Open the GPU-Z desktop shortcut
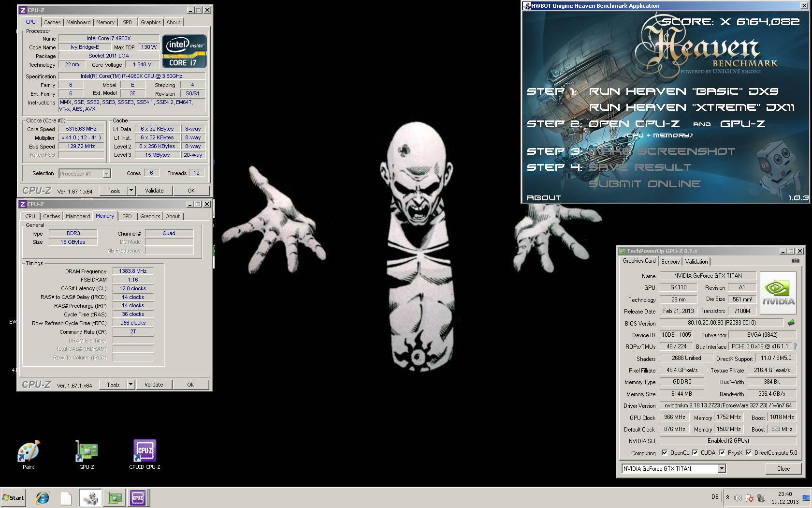 point(87,454)
